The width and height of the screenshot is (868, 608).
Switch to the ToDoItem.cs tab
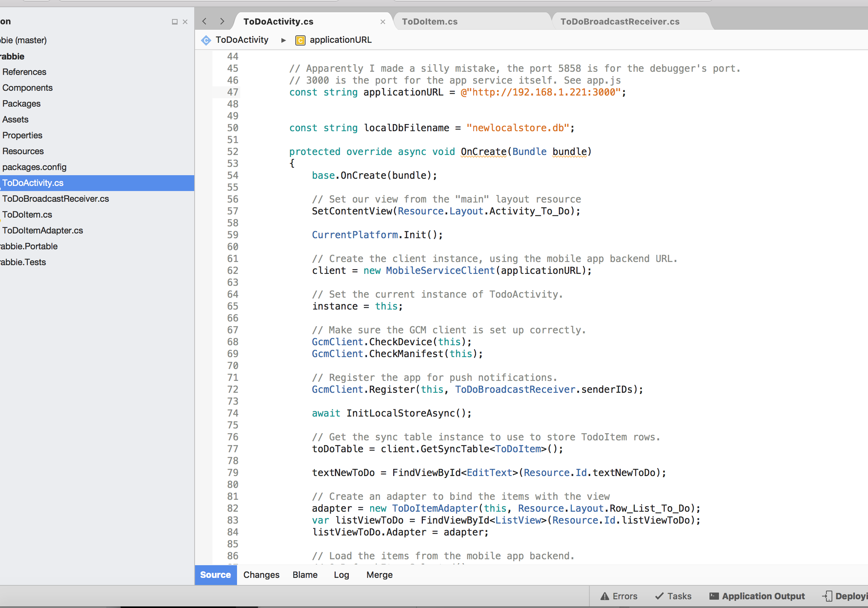point(430,22)
